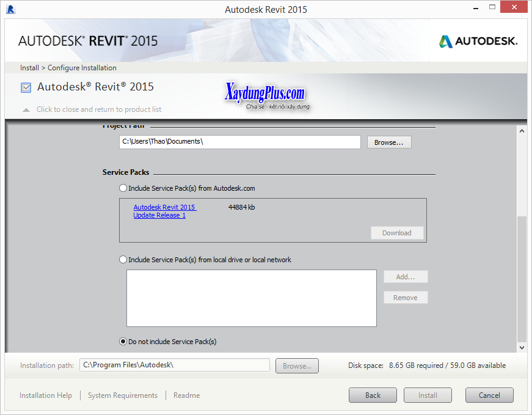Click the scroll down arrow
This screenshot has height=415, width=532.
click(x=522, y=347)
